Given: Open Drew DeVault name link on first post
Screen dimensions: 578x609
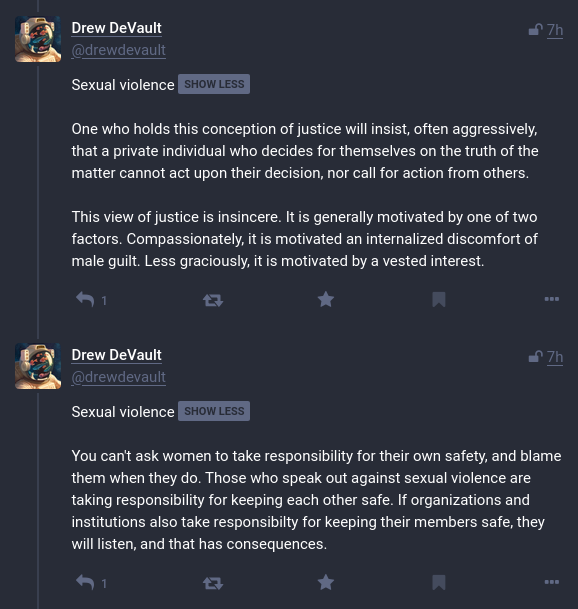Looking at the screenshot, I should (x=117, y=28).
